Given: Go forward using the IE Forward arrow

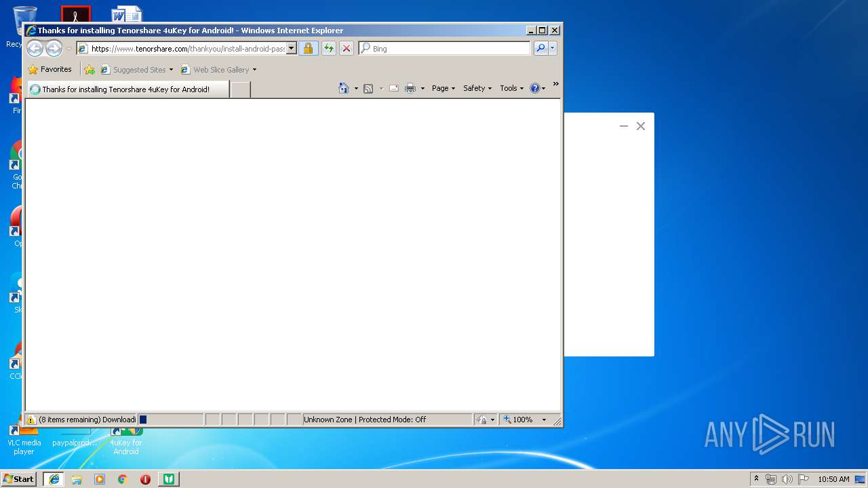Looking at the screenshot, I should pyautogui.click(x=54, y=48).
